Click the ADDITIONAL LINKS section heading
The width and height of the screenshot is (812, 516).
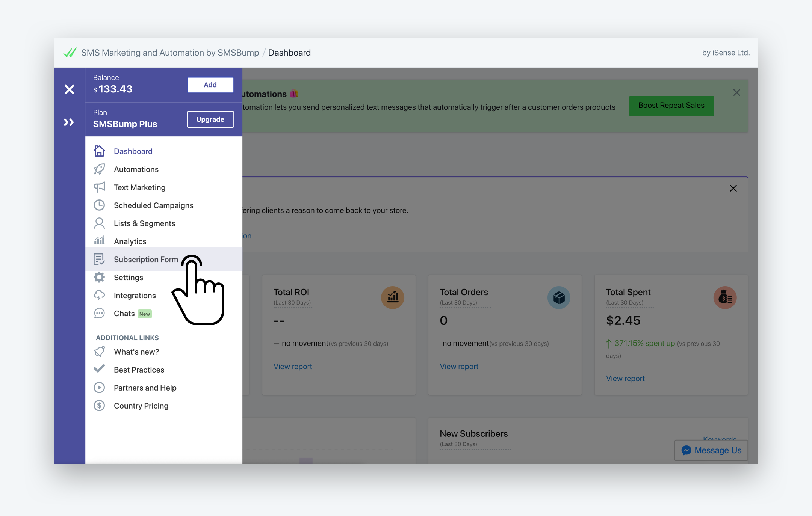point(127,338)
